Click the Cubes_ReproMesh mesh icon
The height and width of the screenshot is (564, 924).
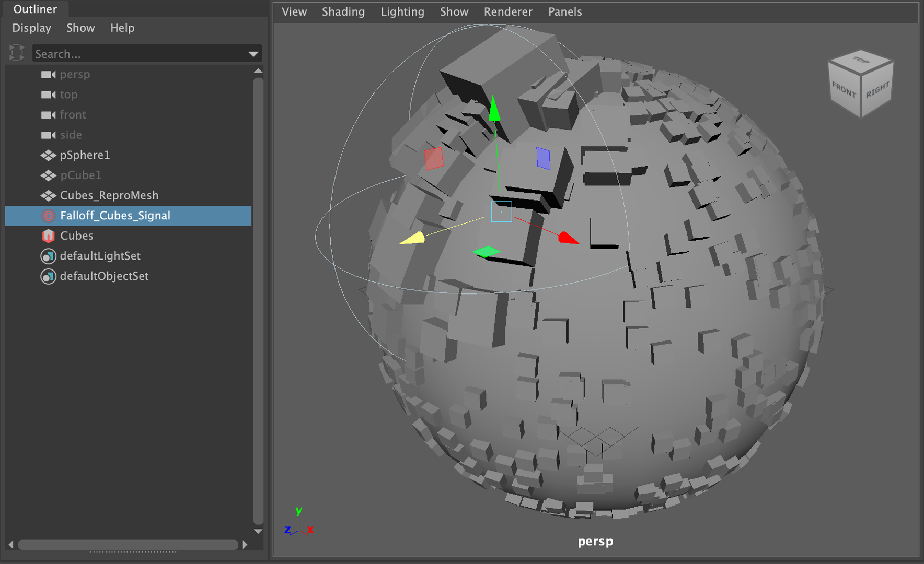coord(48,195)
